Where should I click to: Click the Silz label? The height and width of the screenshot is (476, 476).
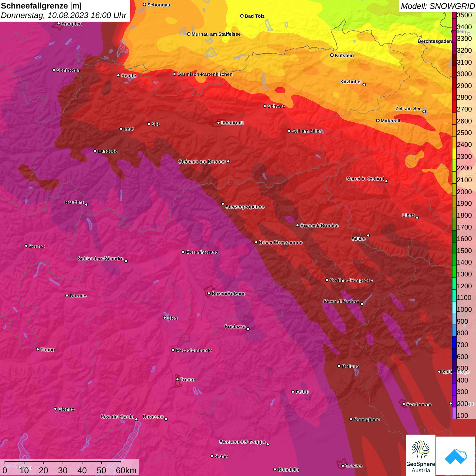[x=155, y=124]
